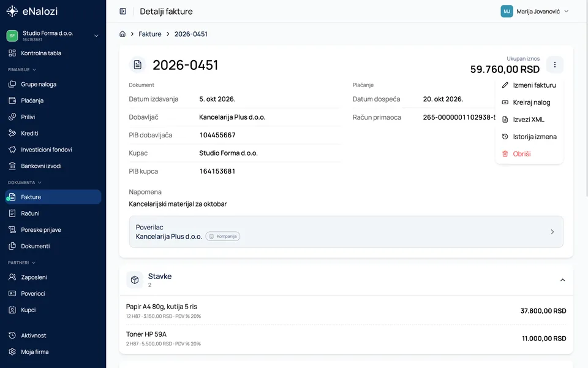Choose Istorija izmena from menu

point(529,137)
